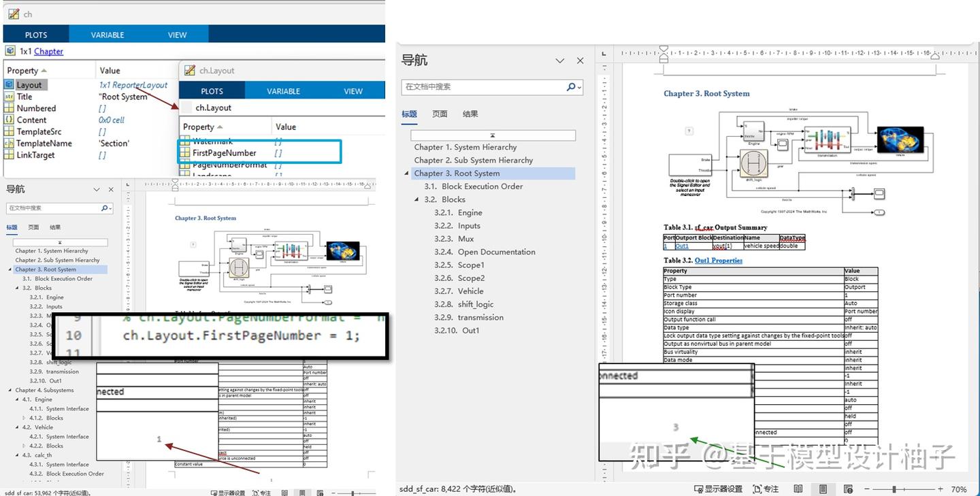Viewport: 980px width, 496px height.
Task: Collapse Chapter 3. Root System tree node
Action: 406,173
